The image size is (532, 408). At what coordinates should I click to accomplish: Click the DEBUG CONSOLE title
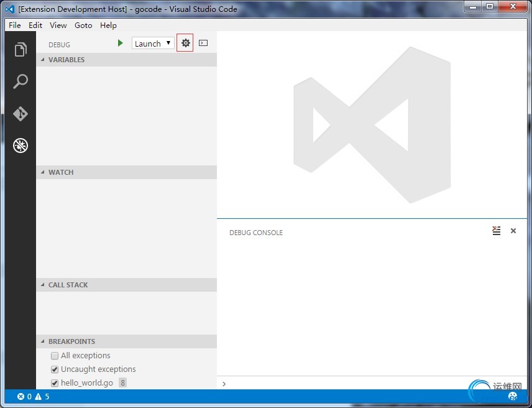256,233
